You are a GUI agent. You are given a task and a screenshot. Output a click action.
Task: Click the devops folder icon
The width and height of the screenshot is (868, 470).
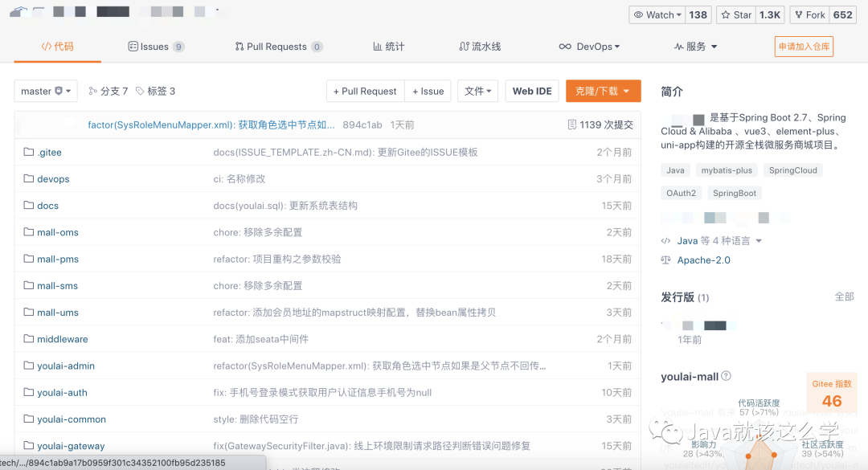[x=29, y=178]
